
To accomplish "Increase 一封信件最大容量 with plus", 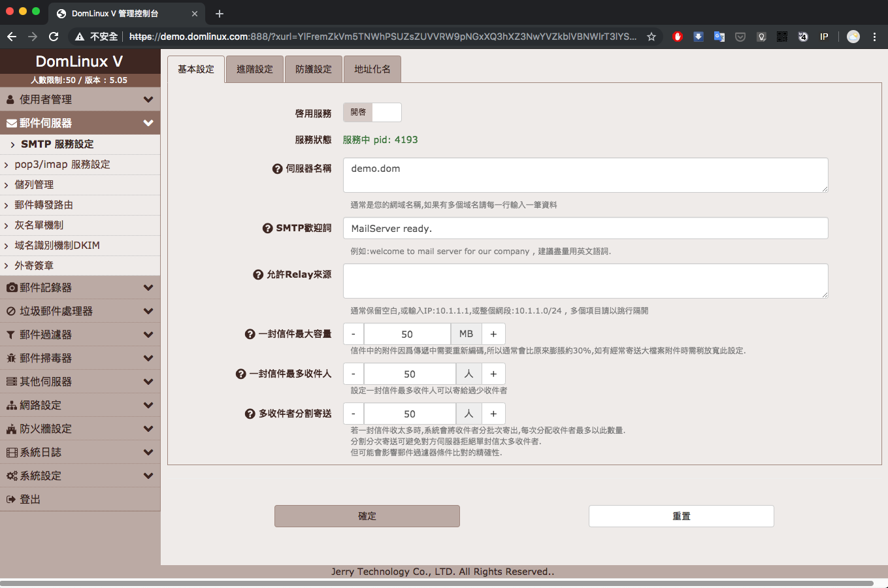I will [x=493, y=334].
